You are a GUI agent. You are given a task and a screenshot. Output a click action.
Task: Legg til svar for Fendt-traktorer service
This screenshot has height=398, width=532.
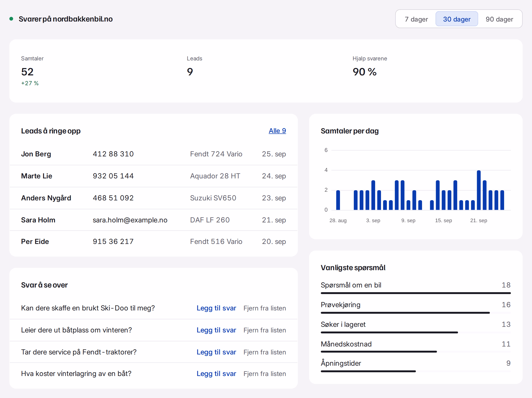(216, 352)
